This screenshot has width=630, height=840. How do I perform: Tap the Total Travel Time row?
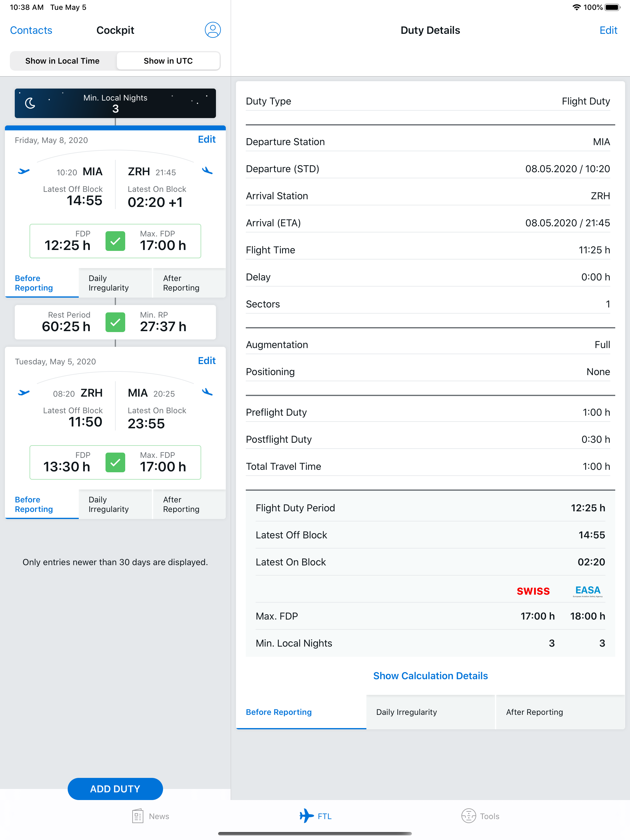coord(428,466)
